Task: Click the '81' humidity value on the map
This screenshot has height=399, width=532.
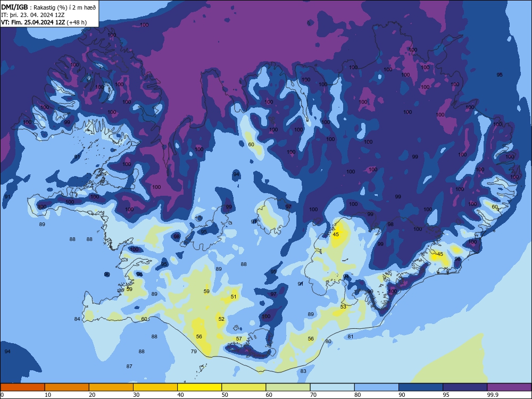Action: click(x=351, y=337)
